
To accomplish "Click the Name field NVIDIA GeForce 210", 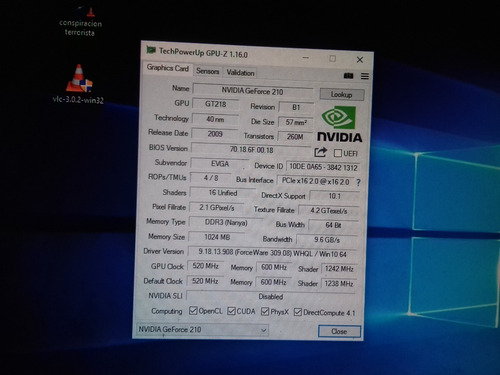I will pos(253,91).
